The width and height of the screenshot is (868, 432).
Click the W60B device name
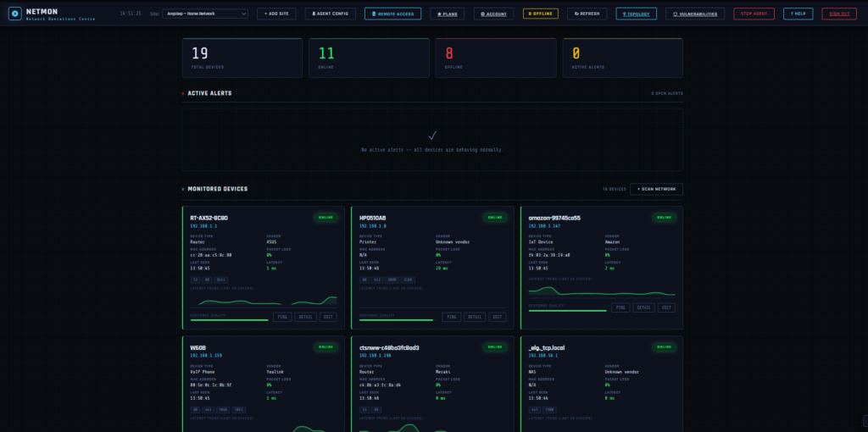pyautogui.click(x=198, y=348)
